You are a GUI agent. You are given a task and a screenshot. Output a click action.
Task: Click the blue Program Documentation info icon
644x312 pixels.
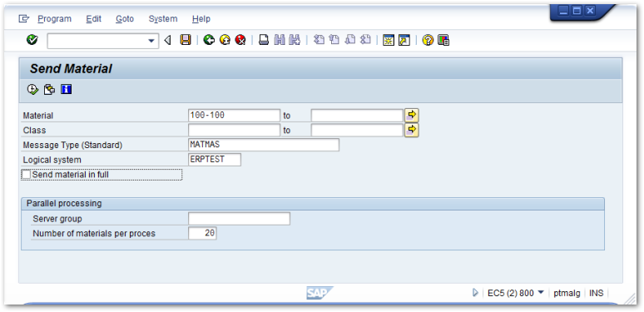66,89
